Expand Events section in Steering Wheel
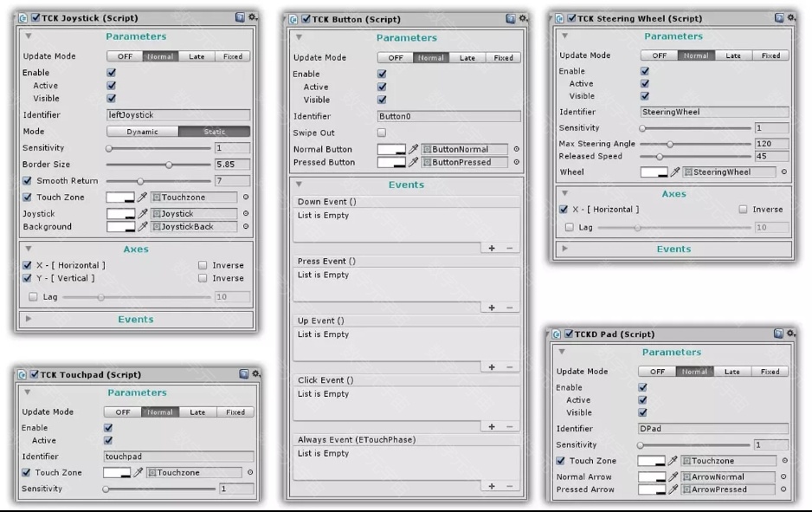 point(565,249)
